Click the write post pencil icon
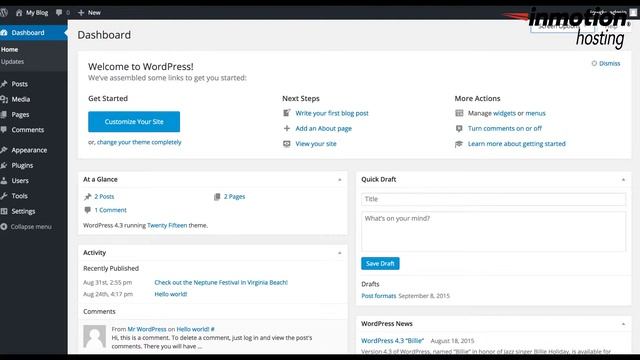 pos(287,113)
